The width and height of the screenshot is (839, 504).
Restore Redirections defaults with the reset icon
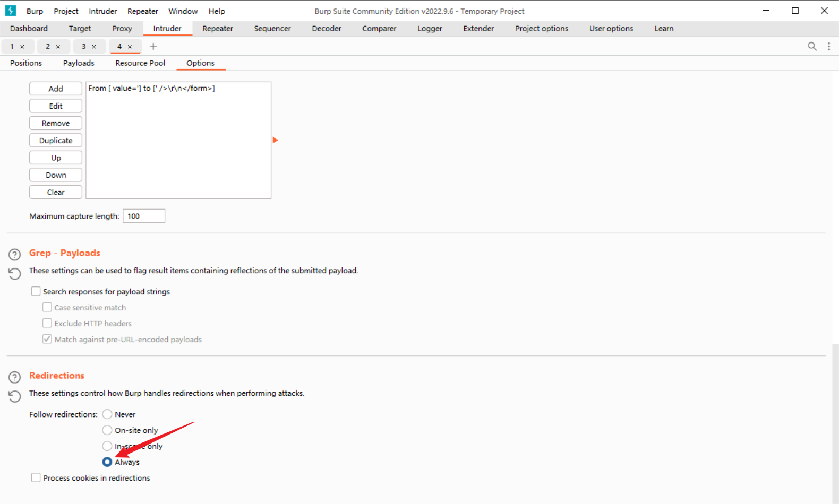[14, 396]
